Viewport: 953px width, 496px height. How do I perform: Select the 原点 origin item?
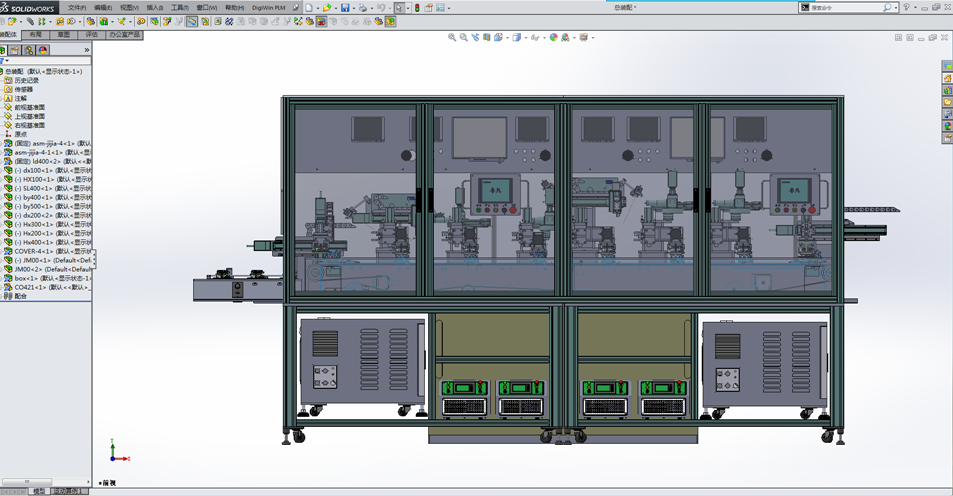tap(21, 134)
